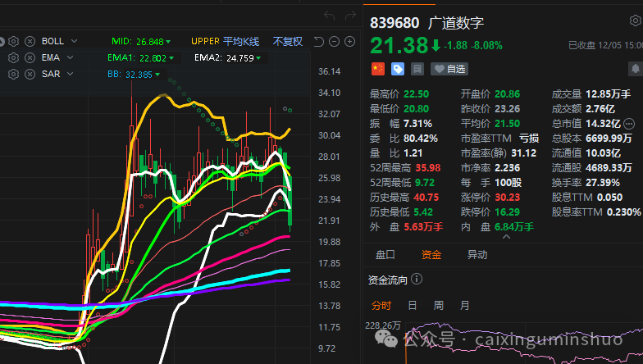Open the EMA1 22.802 value dropdown
This screenshot has height=364, width=643.
[x=171, y=58]
